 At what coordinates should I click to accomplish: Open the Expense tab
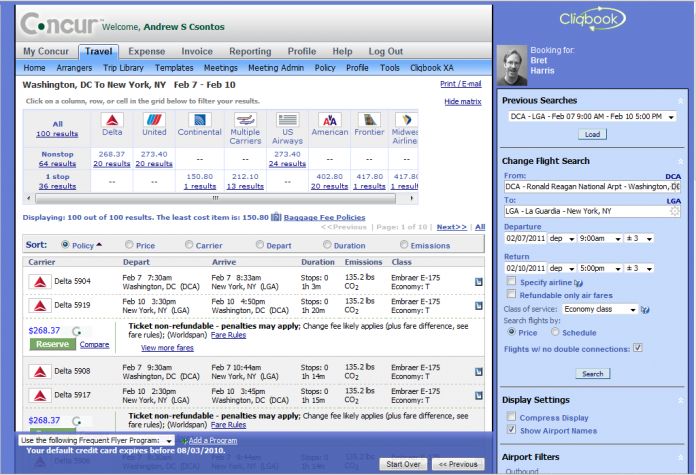pyautogui.click(x=146, y=51)
